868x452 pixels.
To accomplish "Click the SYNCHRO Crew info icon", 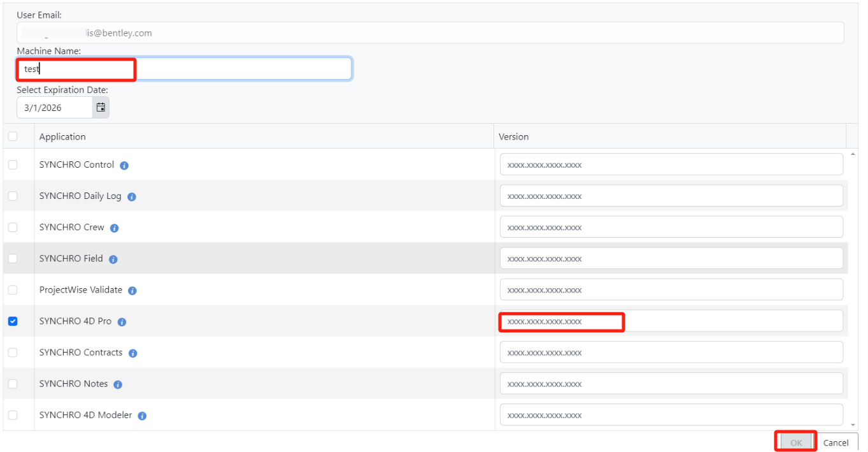I will [113, 228].
